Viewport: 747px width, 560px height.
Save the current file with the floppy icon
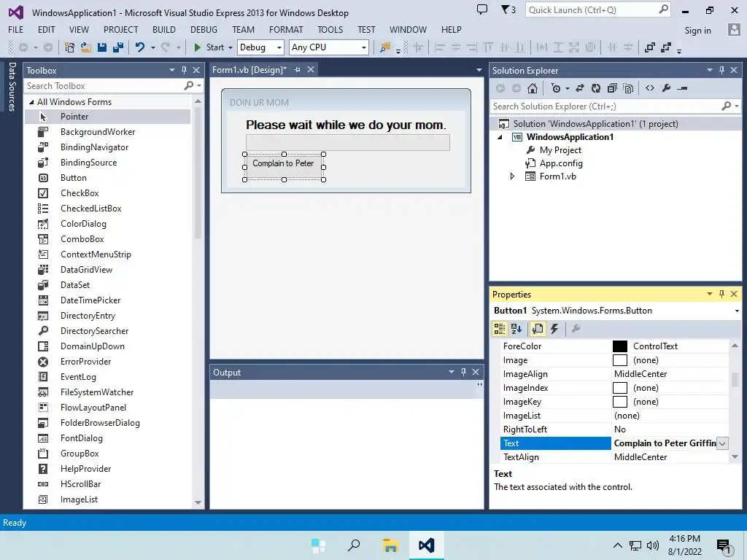click(x=102, y=47)
